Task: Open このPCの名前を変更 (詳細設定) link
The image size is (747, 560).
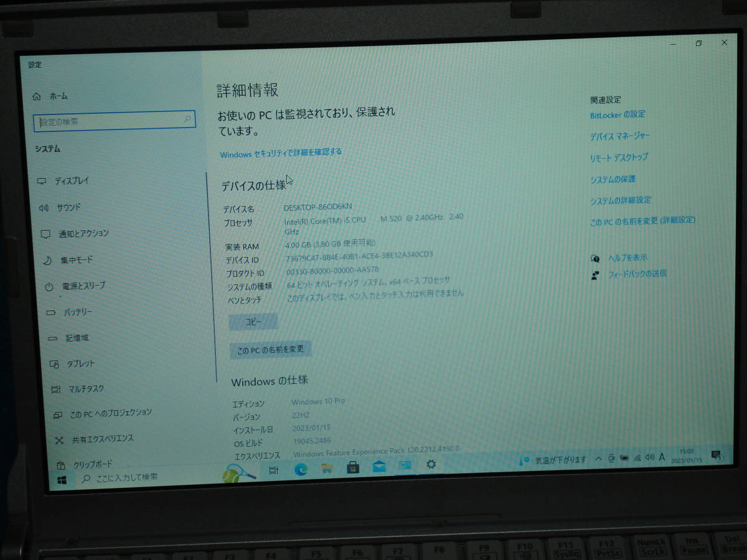Action: (x=642, y=220)
